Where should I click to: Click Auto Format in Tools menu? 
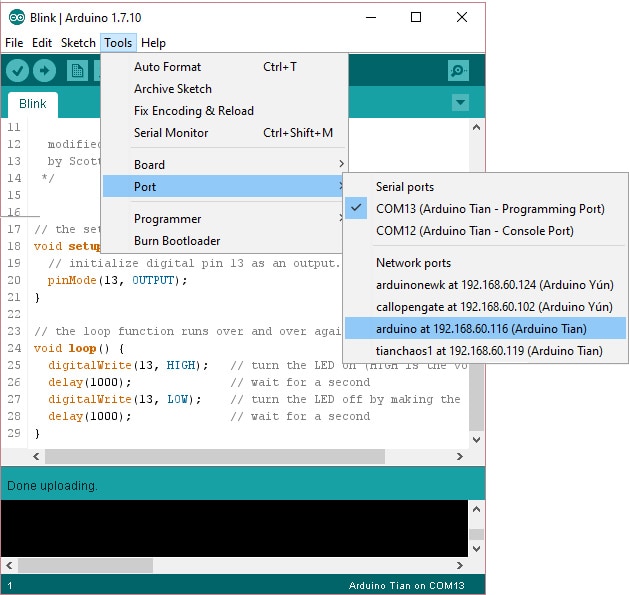point(167,67)
